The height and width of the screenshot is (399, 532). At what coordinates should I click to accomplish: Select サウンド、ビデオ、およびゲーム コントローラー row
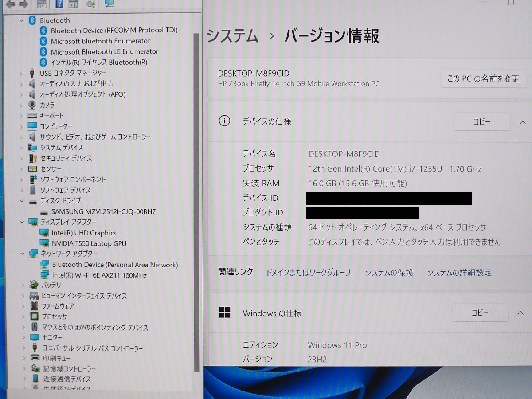(95, 137)
